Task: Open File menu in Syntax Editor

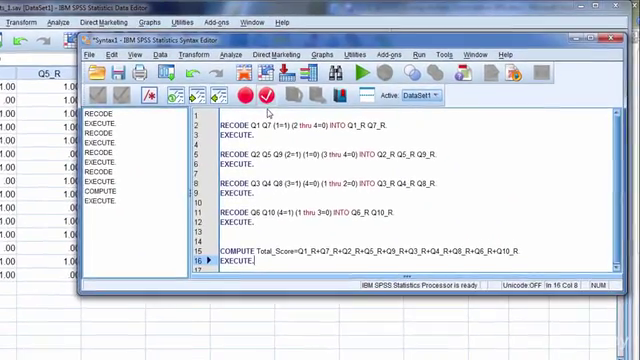Action: tap(89, 55)
